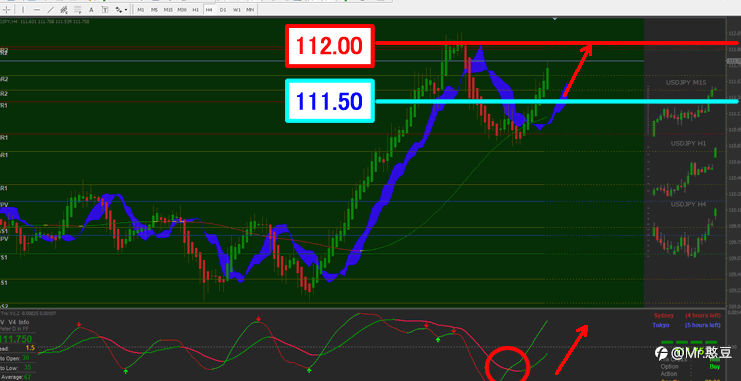The width and height of the screenshot is (741, 381).
Task: Select the Vertical Line drawing tool
Action: 23,9
